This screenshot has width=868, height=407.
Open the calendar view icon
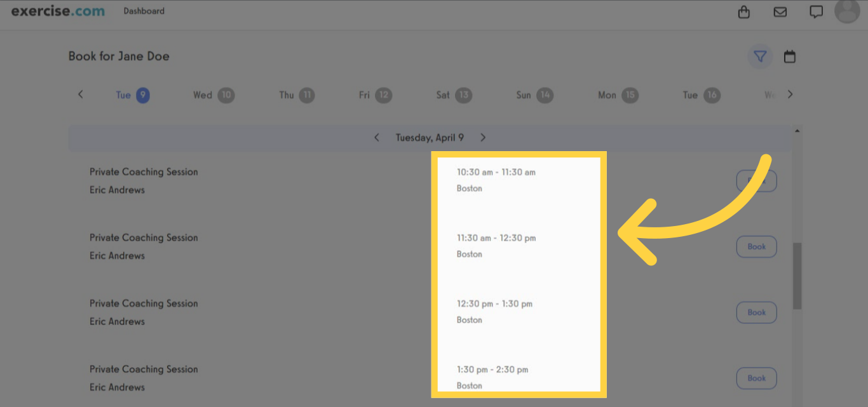790,57
